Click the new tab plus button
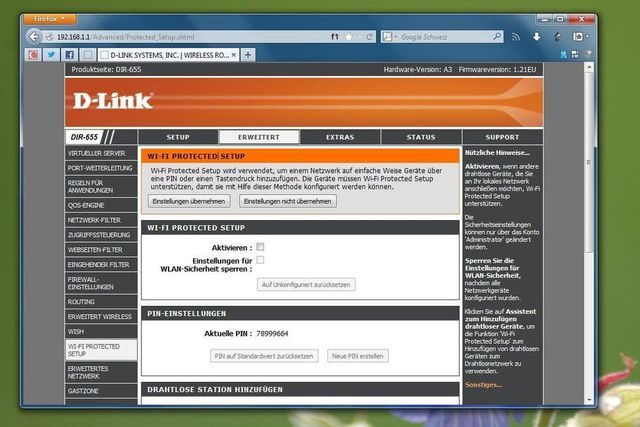Viewport: 640px width, 427px height. 248,54
